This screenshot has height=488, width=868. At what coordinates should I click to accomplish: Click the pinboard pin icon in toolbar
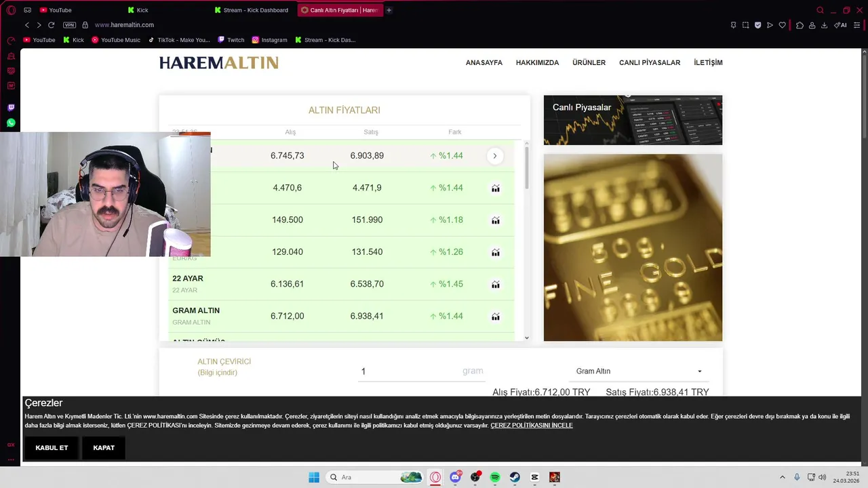(x=733, y=25)
